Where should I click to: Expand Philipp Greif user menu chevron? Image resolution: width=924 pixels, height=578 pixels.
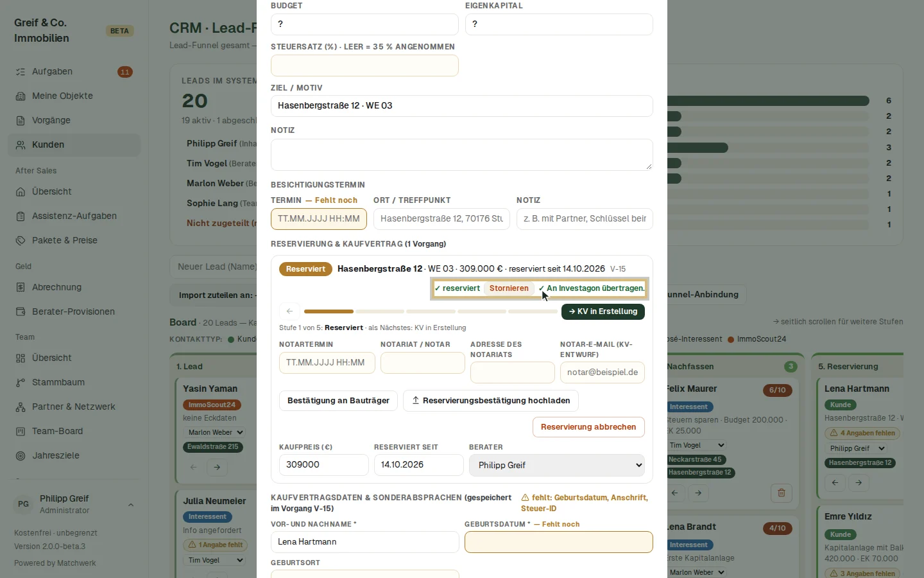131,505
